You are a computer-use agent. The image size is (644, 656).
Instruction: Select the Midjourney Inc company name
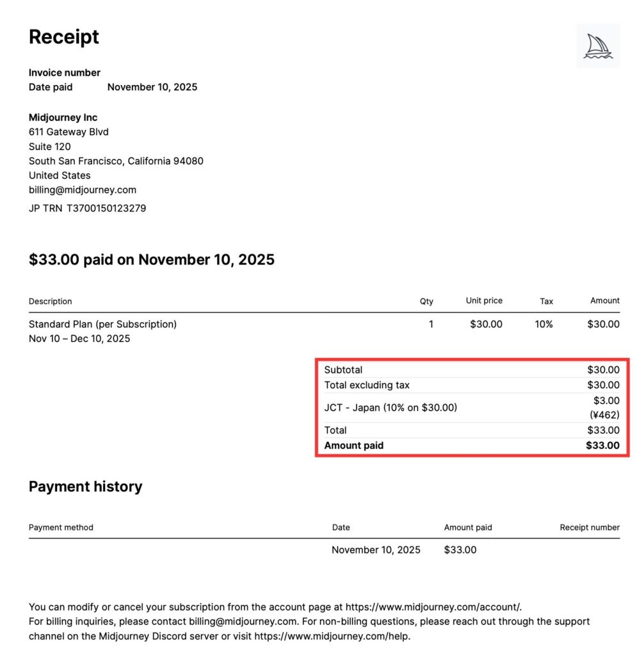click(63, 117)
